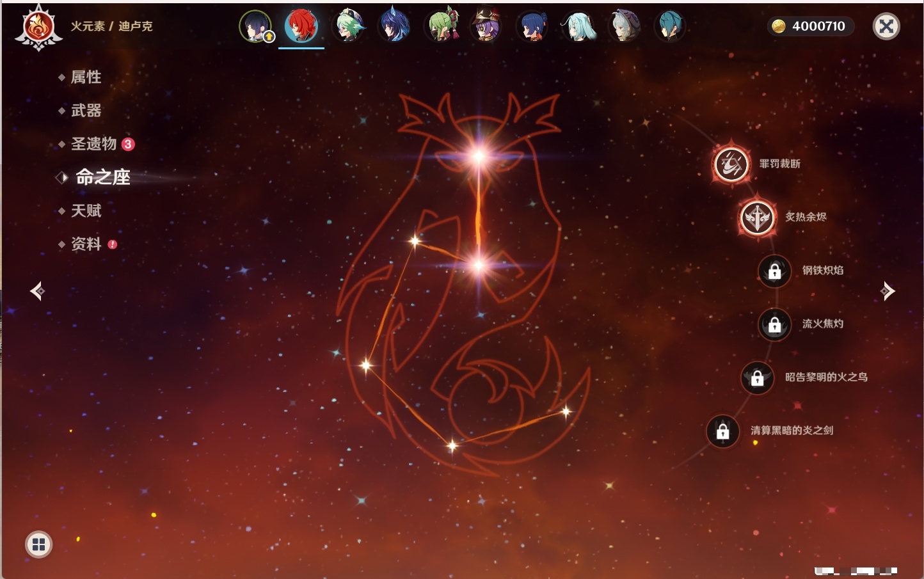Go to the 圣遗物 artifacts page
This screenshot has height=579, width=924.
point(93,144)
